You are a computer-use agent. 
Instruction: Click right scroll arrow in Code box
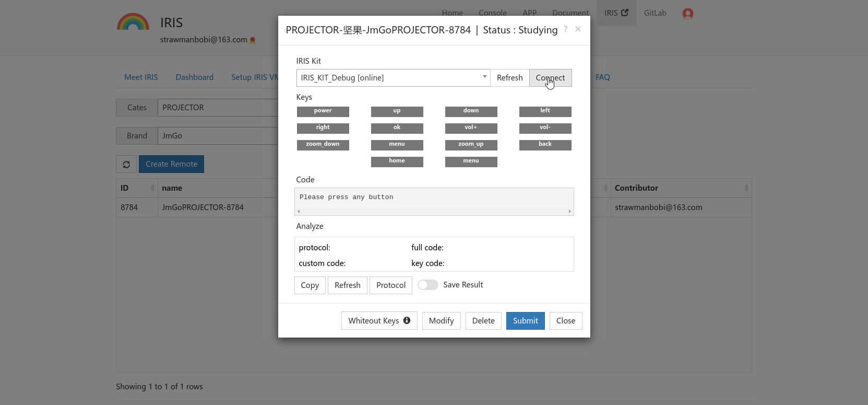(569, 212)
